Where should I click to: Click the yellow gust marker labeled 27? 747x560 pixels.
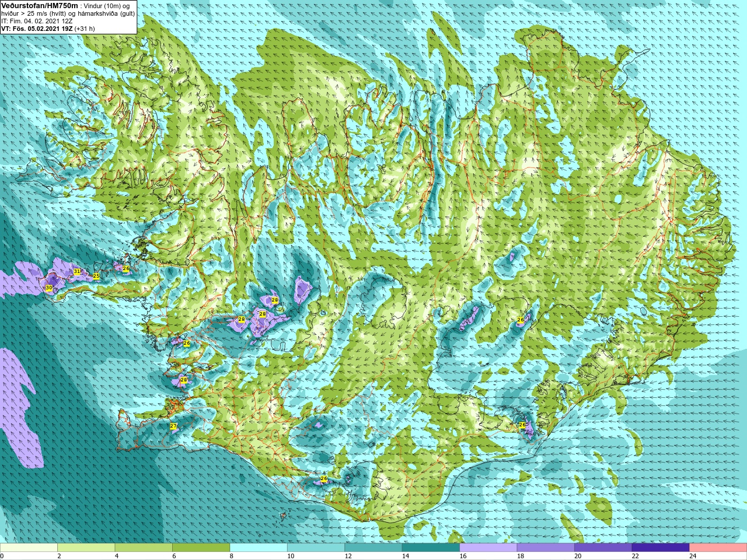pyautogui.click(x=173, y=426)
